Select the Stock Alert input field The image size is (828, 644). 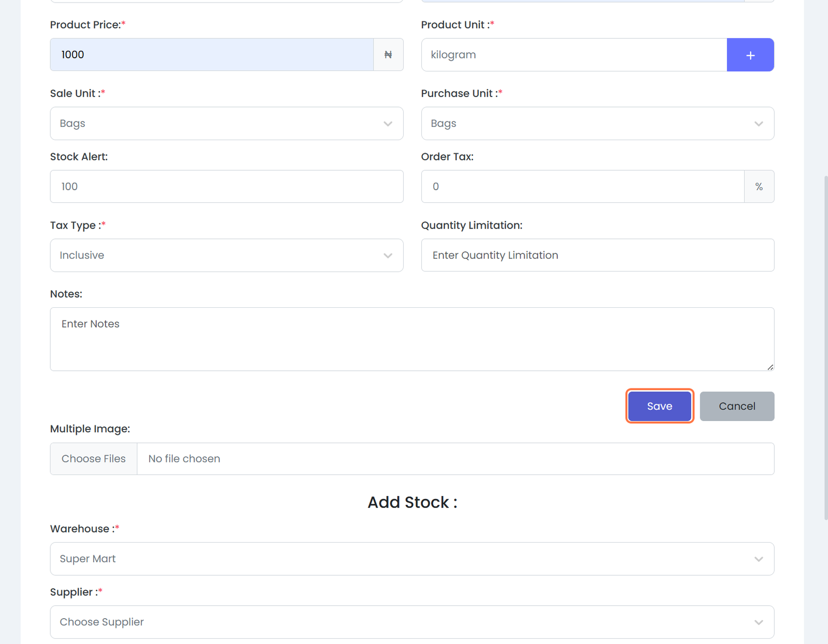click(226, 187)
